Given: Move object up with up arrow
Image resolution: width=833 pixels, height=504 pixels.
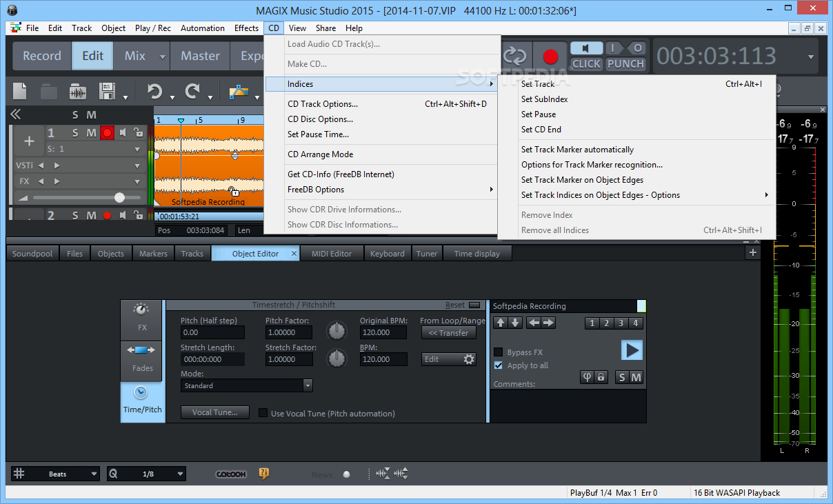Looking at the screenshot, I should point(501,323).
